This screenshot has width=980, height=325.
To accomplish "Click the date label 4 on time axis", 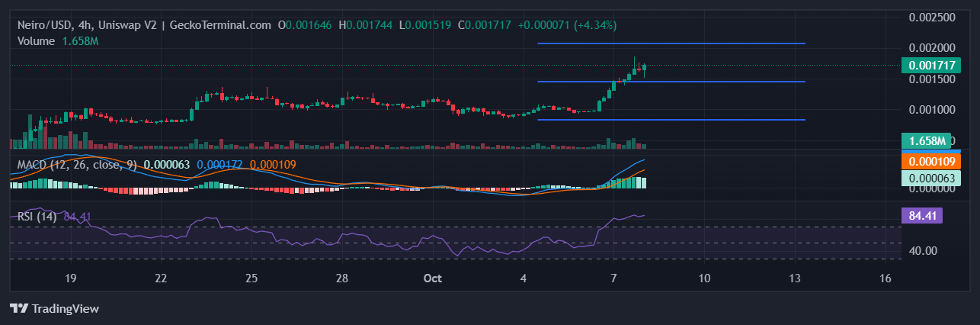I will (x=524, y=278).
